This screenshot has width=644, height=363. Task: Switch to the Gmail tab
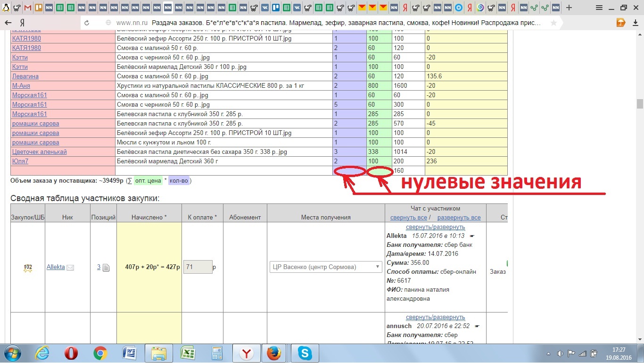point(28,8)
